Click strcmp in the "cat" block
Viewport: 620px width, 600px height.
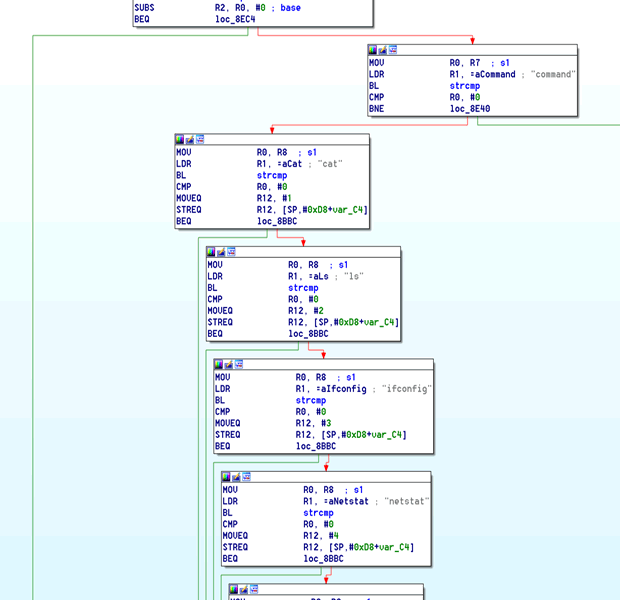click(272, 175)
